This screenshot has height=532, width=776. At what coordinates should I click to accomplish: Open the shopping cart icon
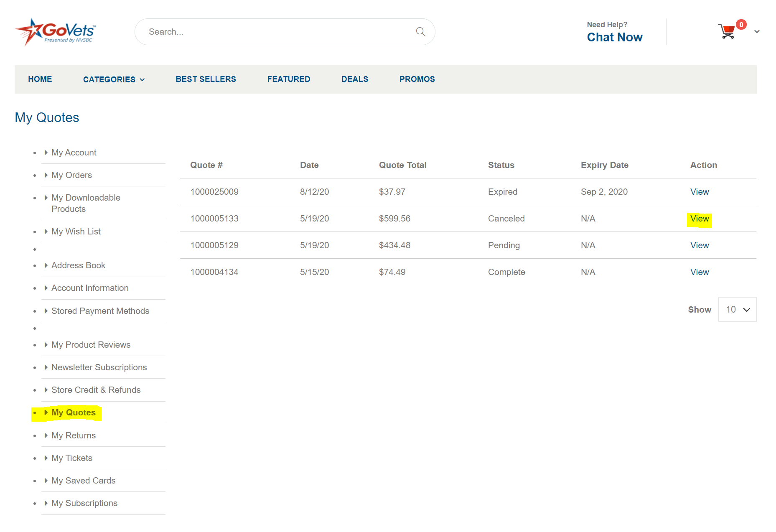727,32
